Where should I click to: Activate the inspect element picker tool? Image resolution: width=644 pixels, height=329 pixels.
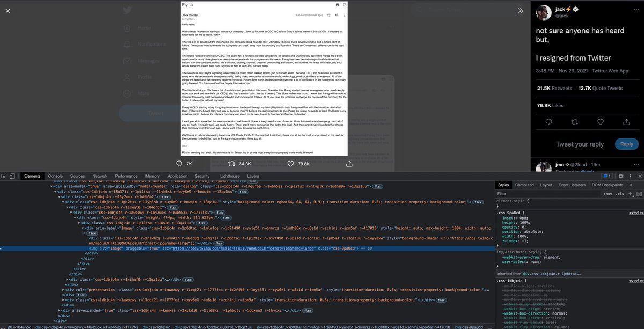point(4,176)
